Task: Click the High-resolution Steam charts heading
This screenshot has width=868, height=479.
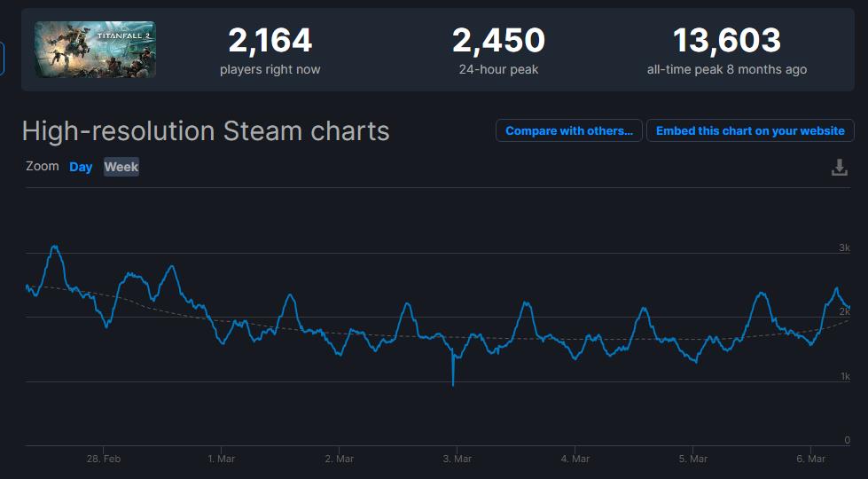Action: (x=206, y=131)
